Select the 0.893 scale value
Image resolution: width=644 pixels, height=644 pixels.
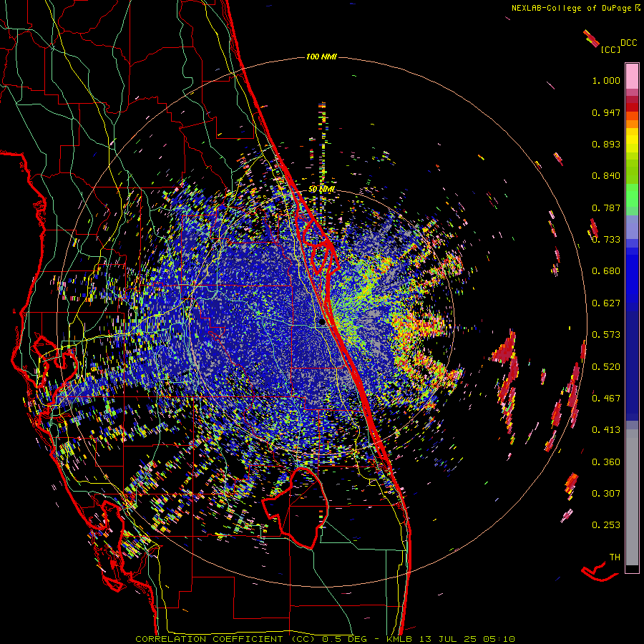[606, 144]
